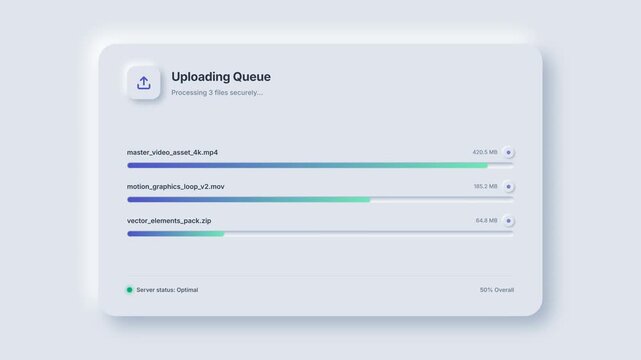The image size is (641, 360).
Task: Click the 185.2 MB file size
Action: (x=485, y=186)
